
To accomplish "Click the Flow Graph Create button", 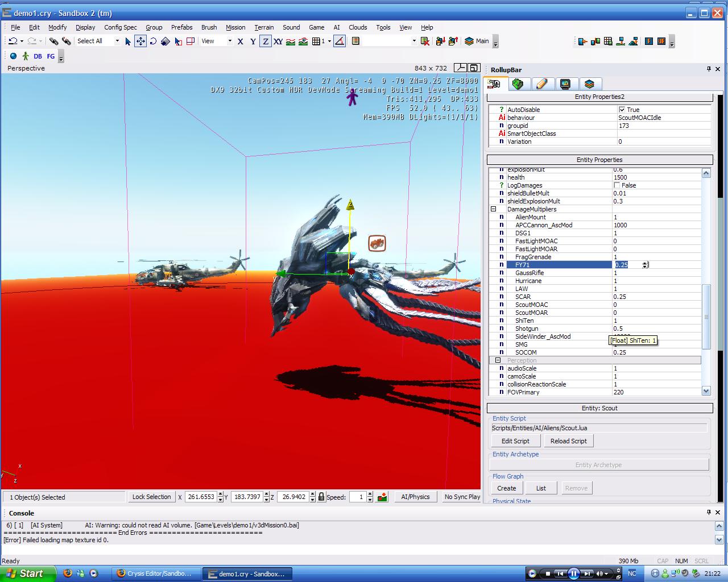I will coord(506,488).
